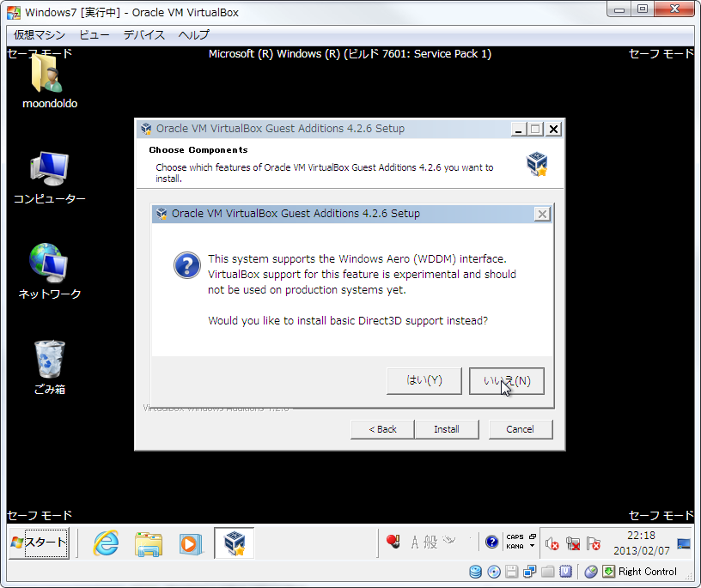Click the はい(Y) button

(x=424, y=380)
